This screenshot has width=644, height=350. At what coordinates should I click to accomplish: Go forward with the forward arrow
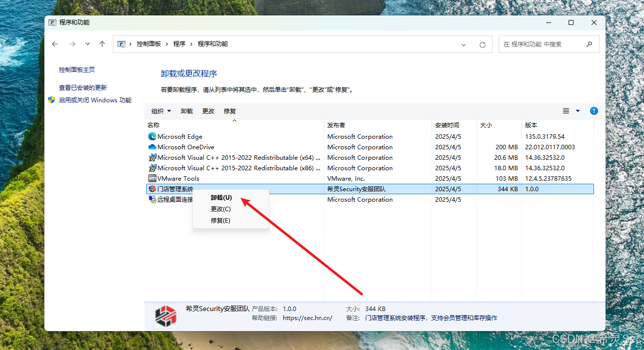pos(72,44)
